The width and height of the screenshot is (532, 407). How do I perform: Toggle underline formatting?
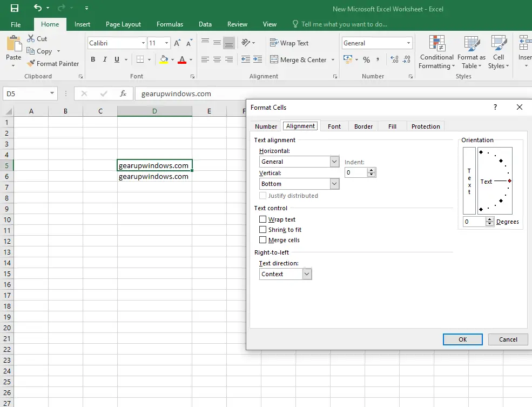pos(117,60)
